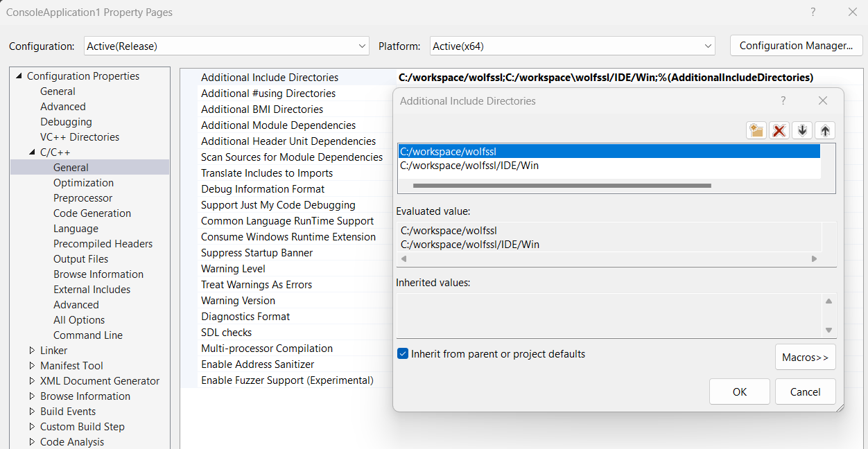Screen dimensions: 868x449
Task: Expand the Code Analysis node
Action: (32, 442)
